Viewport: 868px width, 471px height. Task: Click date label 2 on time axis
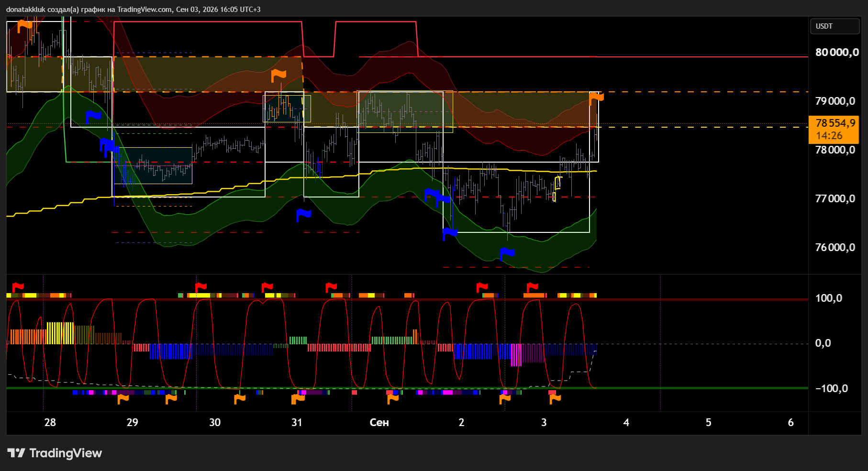pos(461,422)
